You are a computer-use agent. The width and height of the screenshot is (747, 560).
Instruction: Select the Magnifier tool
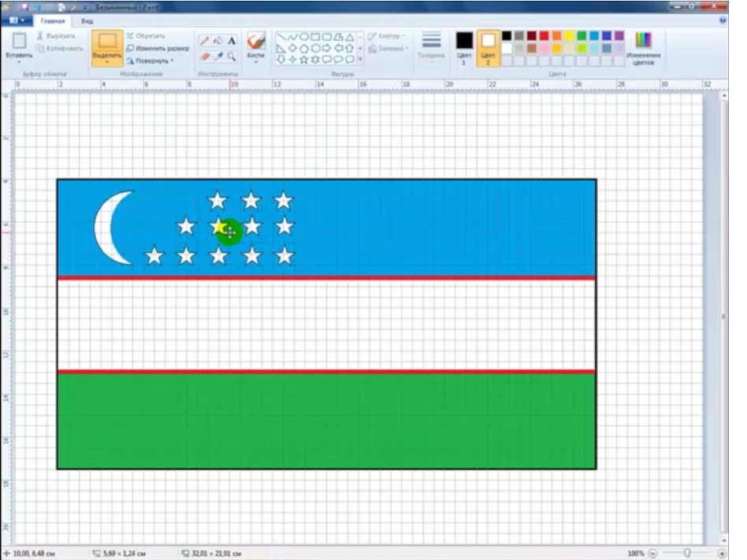pyautogui.click(x=232, y=57)
